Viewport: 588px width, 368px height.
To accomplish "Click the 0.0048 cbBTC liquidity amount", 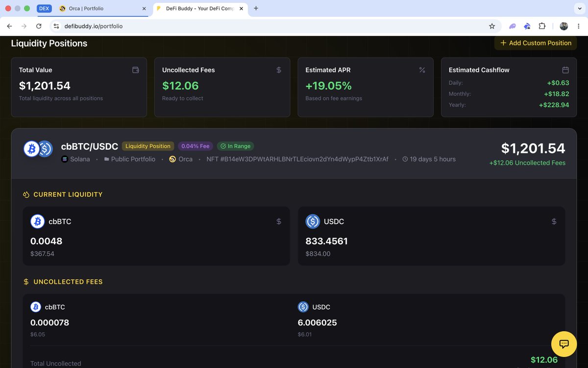I will tap(46, 241).
